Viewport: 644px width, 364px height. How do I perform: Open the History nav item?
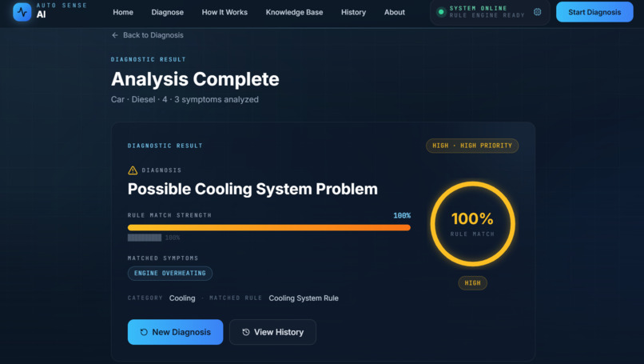point(353,12)
